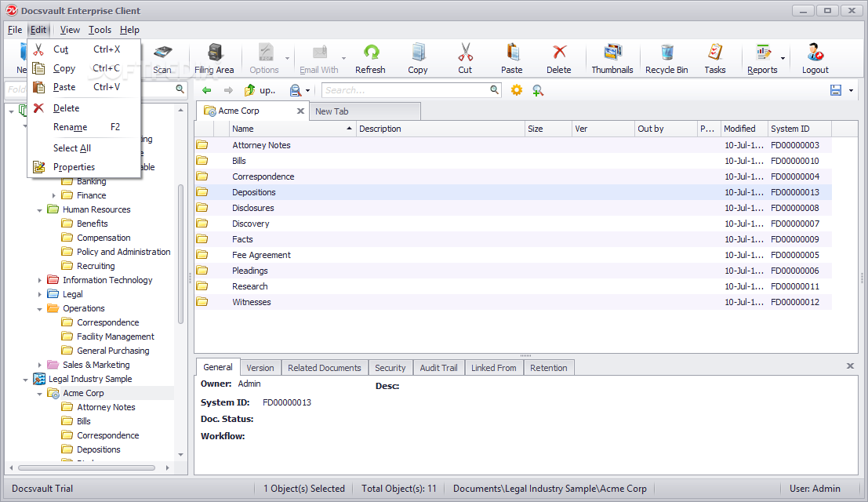Sort by the System ID column header
This screenshot has height=502, width=868.
point(799,129)
